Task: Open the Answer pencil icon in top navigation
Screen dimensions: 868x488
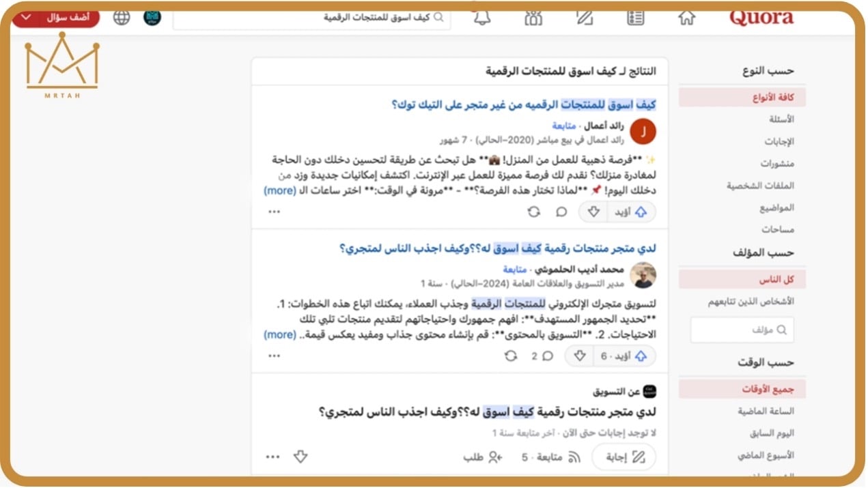Action: (585, 18)
